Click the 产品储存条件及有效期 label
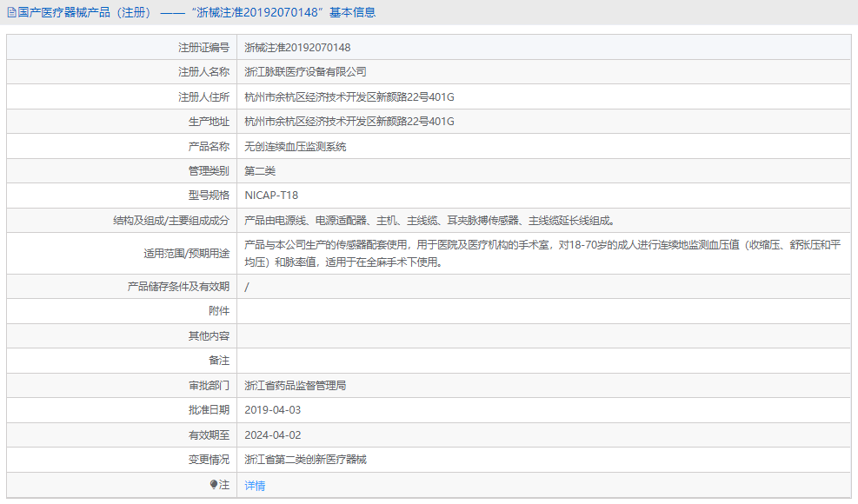 (178, 287)
